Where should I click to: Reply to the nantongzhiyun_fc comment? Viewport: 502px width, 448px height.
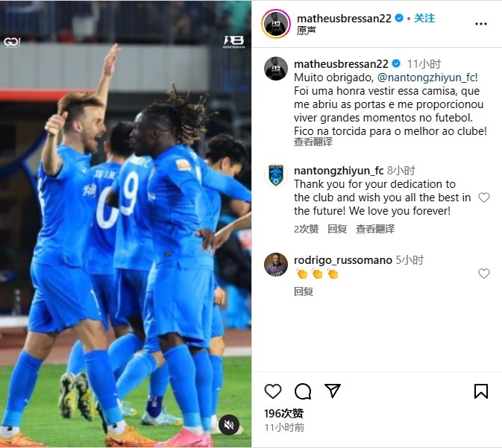[337, 229]
